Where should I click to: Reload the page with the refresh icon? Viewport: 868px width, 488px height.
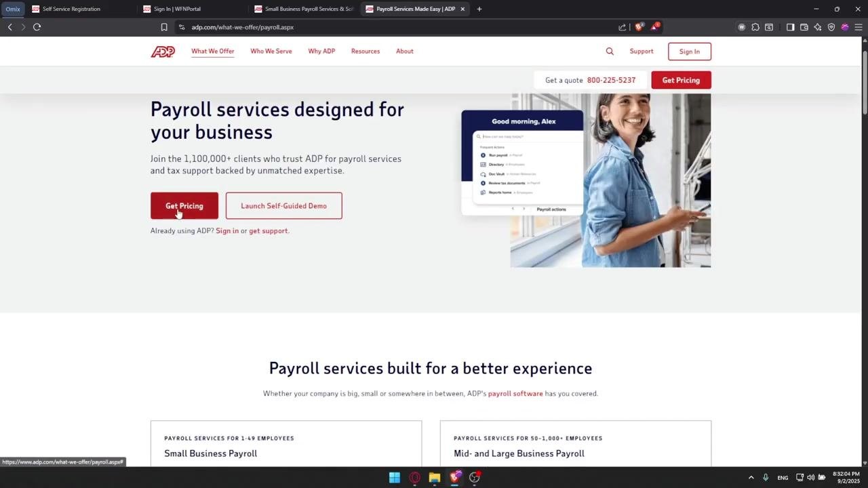pyautogui.click(x=37, y=27)
